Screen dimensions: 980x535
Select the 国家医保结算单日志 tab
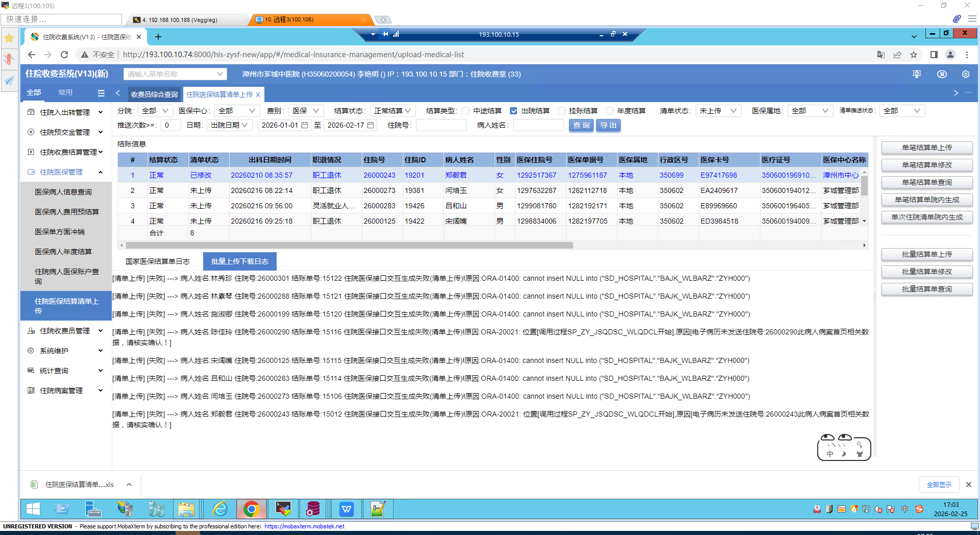tap(158, 261)
